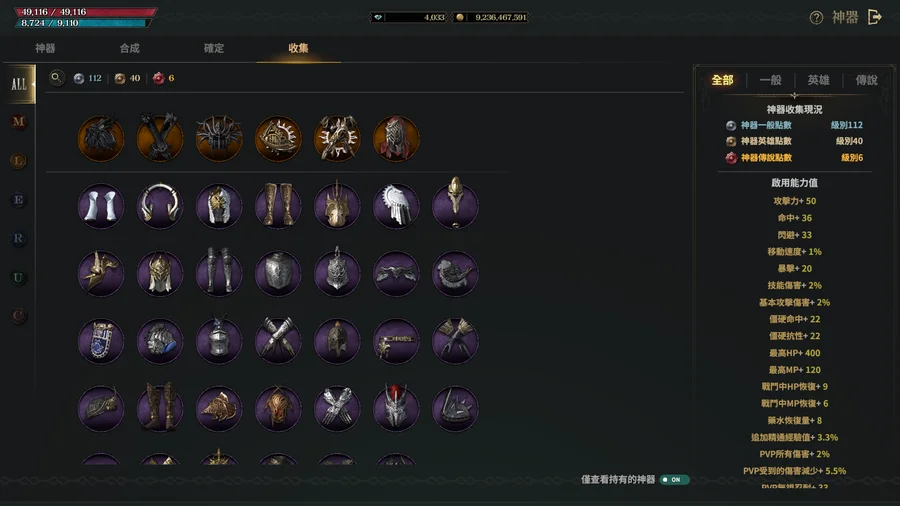900x506 pixels.
Task: Click the 一般 stats filter
Action: pyautogui.click(x=770, y=80)
